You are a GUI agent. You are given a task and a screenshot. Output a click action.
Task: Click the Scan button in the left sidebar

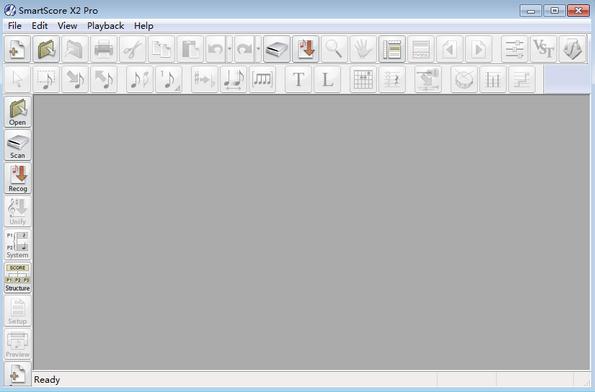[17, 146]
